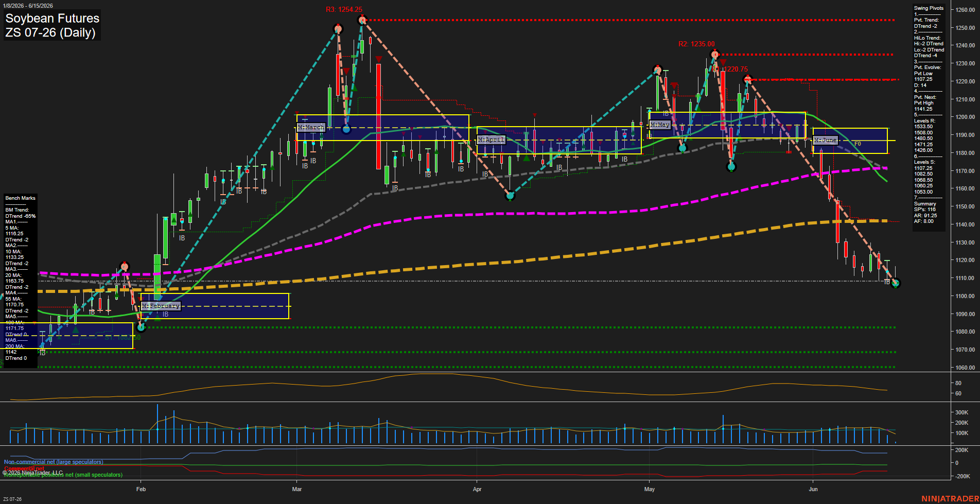Viewport: 980px width, 504px height.
Task: Select the M:June monthly range label
Action: pyautogui.click(x=826, y=140)
